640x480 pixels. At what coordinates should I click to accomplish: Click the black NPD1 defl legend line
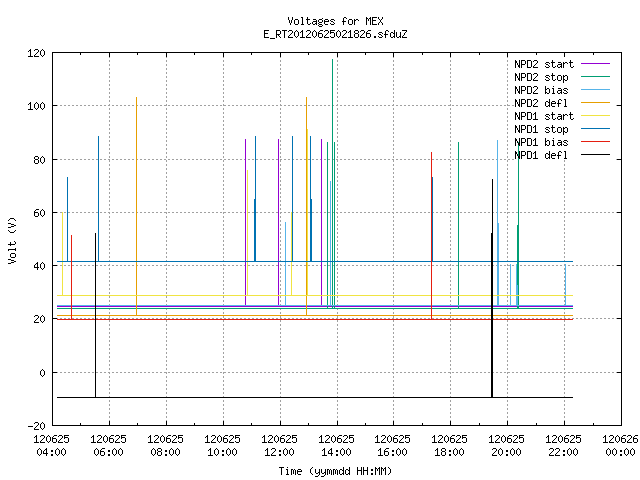pyautogui.click(x=596, y=155)
